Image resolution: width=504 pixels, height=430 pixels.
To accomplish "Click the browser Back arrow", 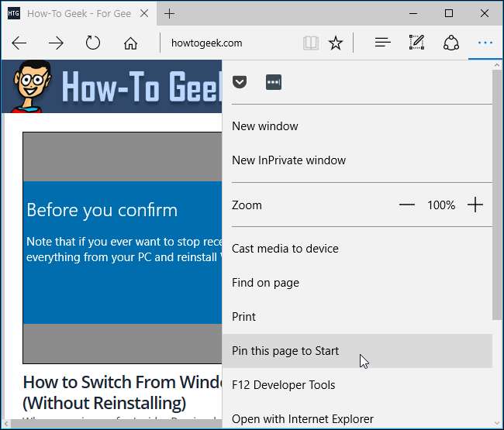I will (19, 43).
